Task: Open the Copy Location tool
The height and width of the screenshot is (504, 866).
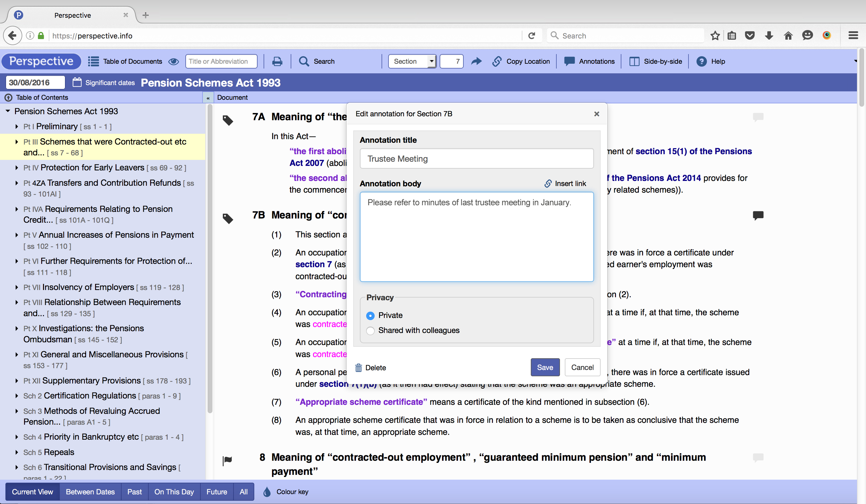Action: [x=521, y=61]
